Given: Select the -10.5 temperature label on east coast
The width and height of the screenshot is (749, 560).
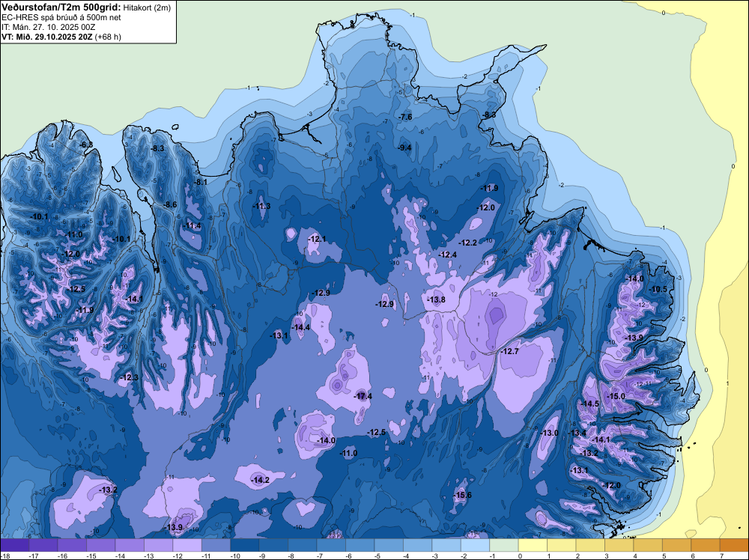Looking at the screenshot, I should [658, 289].
